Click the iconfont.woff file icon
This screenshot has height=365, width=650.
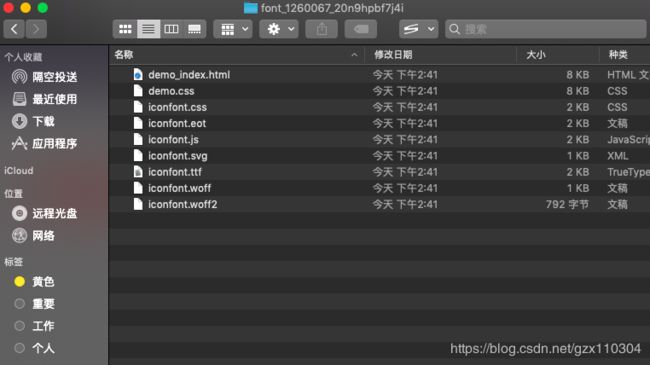(x=138, y=188)
